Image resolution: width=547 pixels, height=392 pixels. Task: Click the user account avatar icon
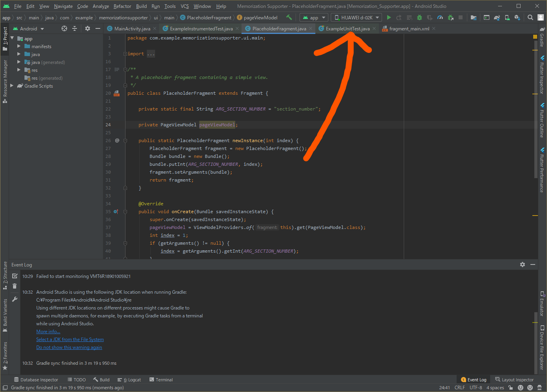541,17
